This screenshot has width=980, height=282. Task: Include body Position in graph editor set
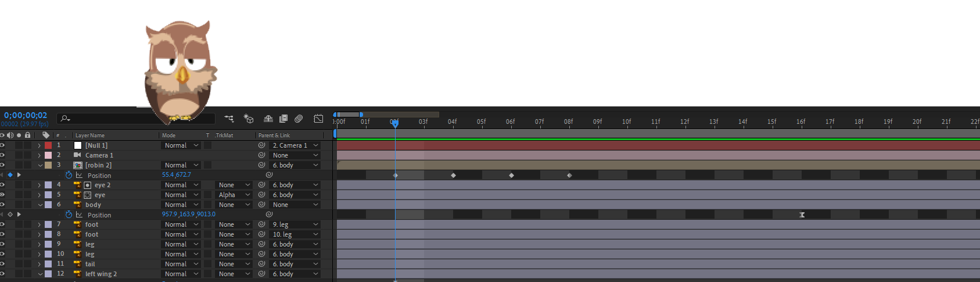79,215
